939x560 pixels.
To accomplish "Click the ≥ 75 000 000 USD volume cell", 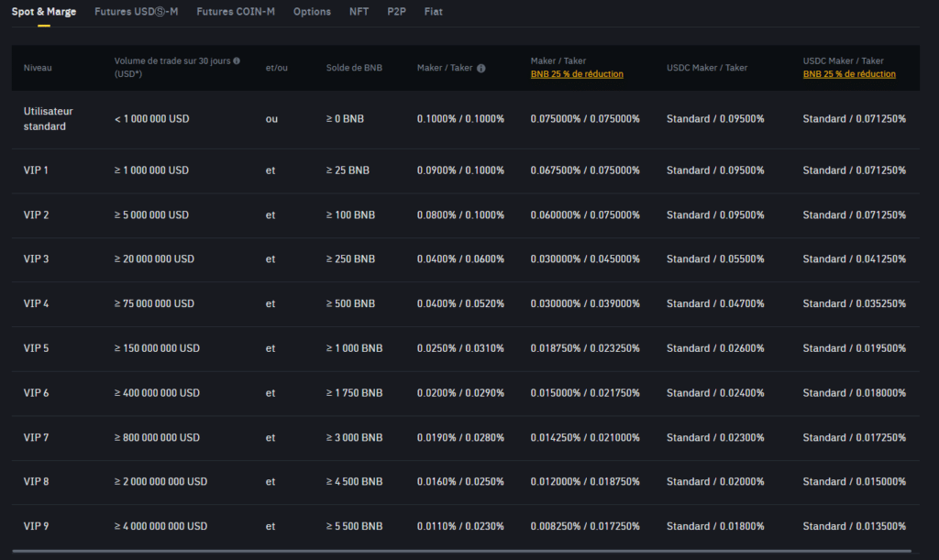I will 154,303.
